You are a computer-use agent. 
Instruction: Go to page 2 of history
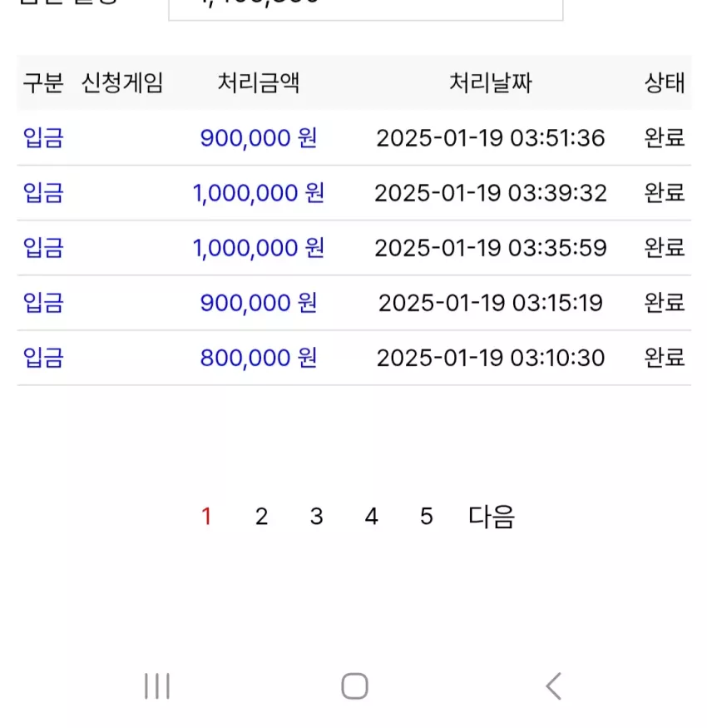(x=261, y=517)
